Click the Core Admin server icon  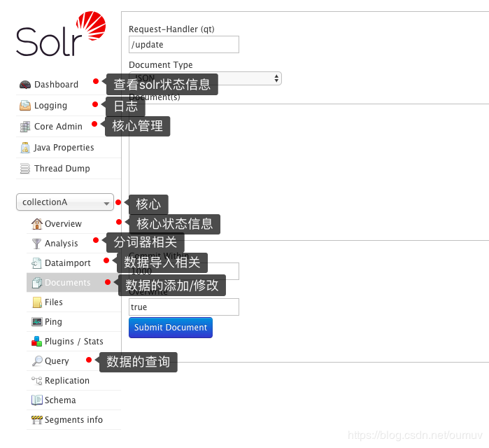pyautogui.click(x=25, y=127)
